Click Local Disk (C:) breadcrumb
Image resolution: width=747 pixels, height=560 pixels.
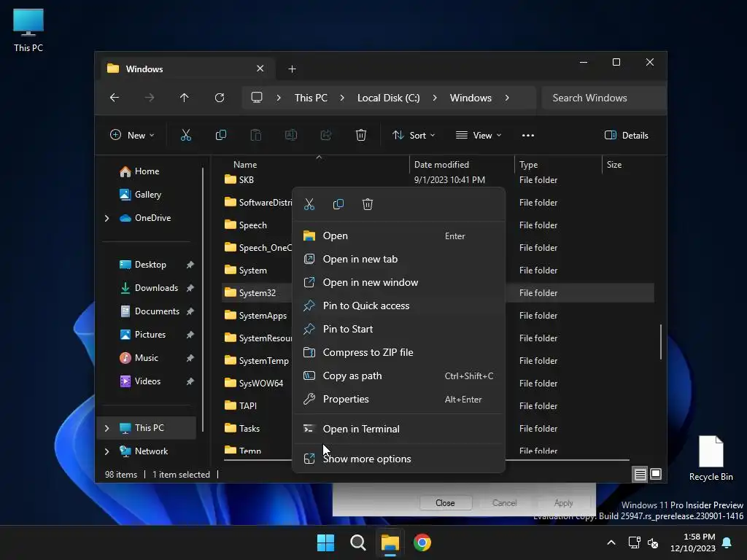tap(388, 98)
